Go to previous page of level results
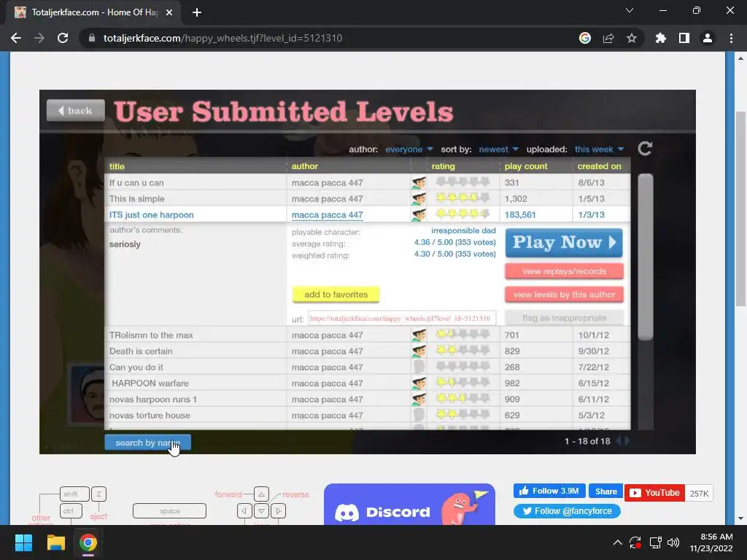 click(619, 441)
